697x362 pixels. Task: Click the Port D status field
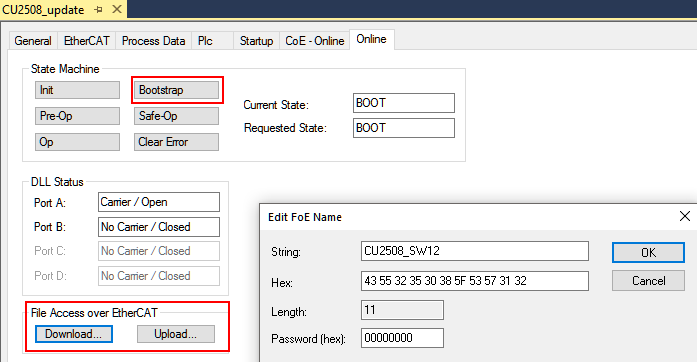coord(159,276)
